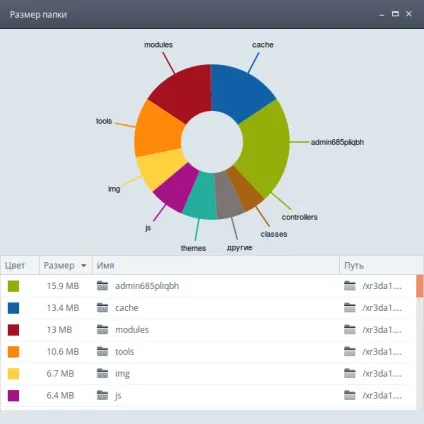Screen dimensions: 424x424
Task: Select the green admin685pliqbh color swatch
Action: pos(13,286)
